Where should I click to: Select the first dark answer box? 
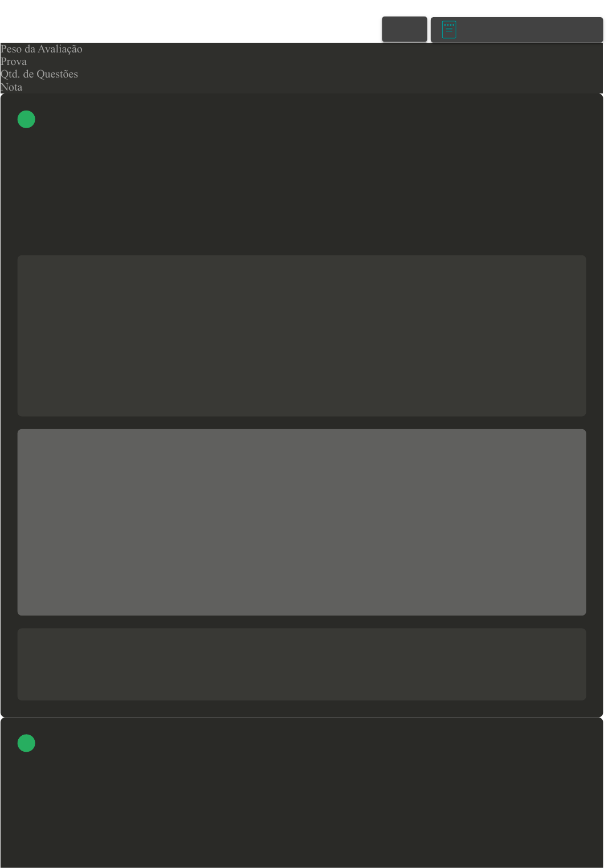pos(301,336)
